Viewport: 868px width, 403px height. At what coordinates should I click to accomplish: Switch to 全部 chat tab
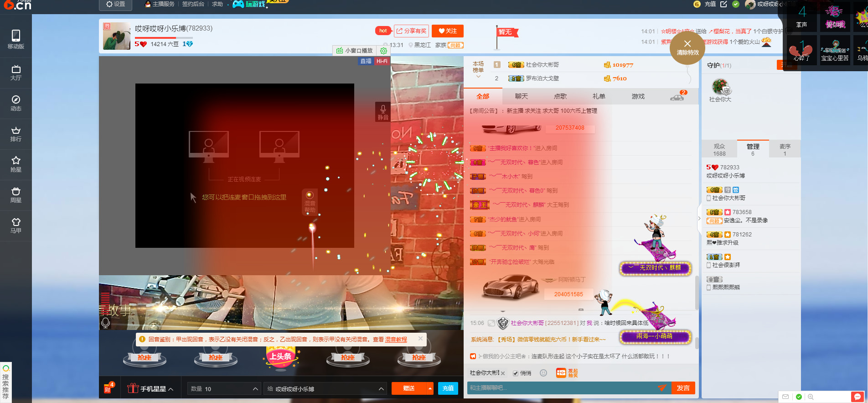point(483,96)
